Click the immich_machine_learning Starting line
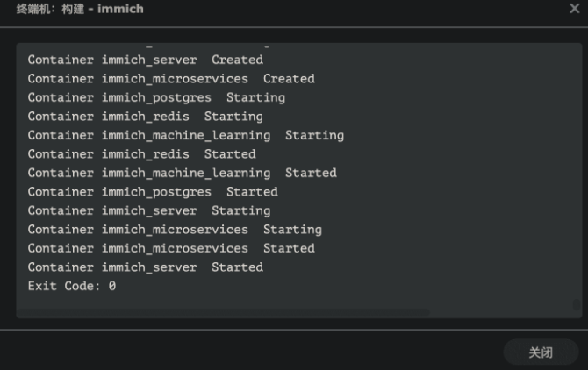 coord(185,135)
